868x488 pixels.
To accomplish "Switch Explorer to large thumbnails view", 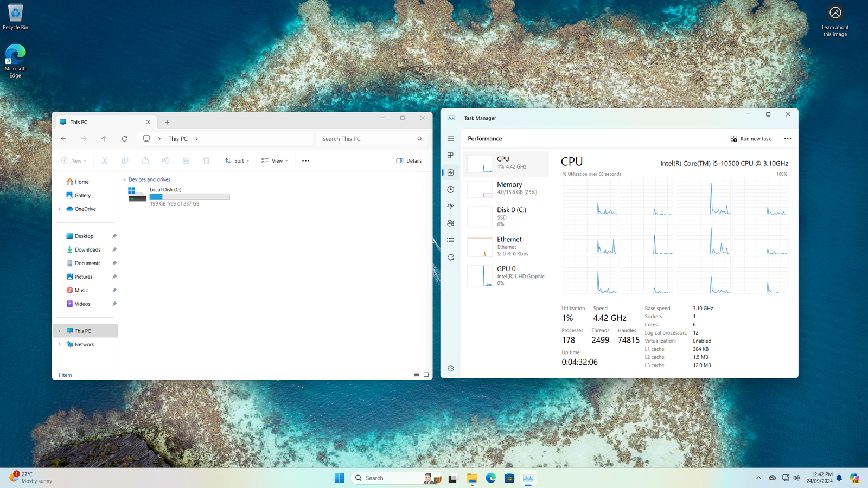I will [426, 375].
